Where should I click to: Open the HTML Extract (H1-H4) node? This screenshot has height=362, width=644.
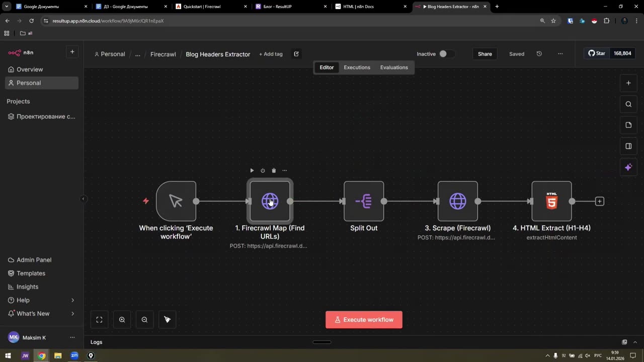pyautogui.click(x=551, y=201)
